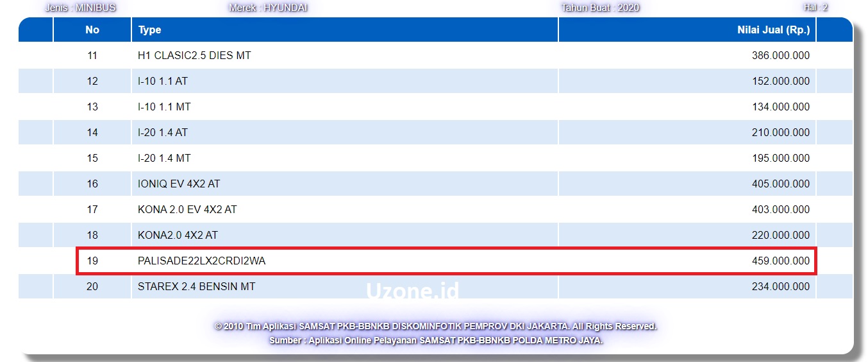
Task: Select row H1 CLASIC2.5 DIES MT
Action: pos(436,56)
